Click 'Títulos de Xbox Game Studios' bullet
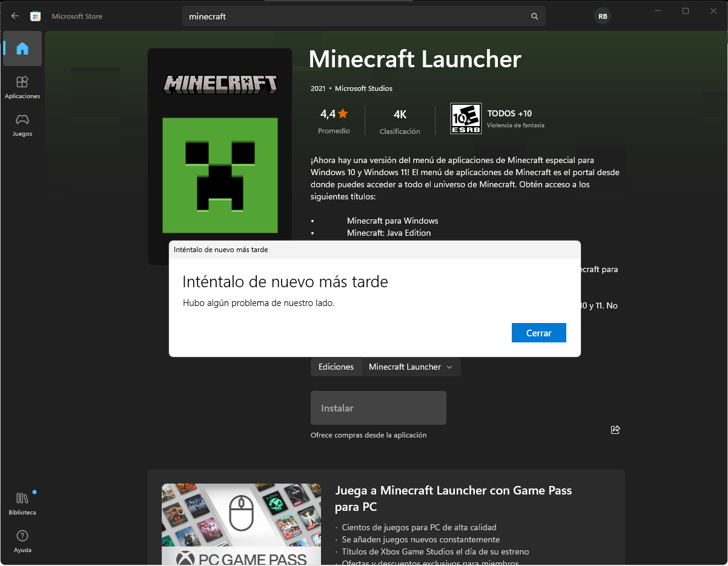Viewport: 728px width, 566px height. (435, 551)
